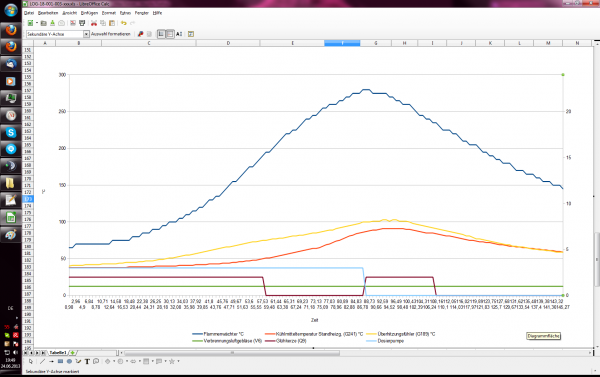Expand the stars shapes dropdown arrow
Image resolution: width=600 pixels, height=377 pixels.
pyautogui.click(x=178, y=361)
